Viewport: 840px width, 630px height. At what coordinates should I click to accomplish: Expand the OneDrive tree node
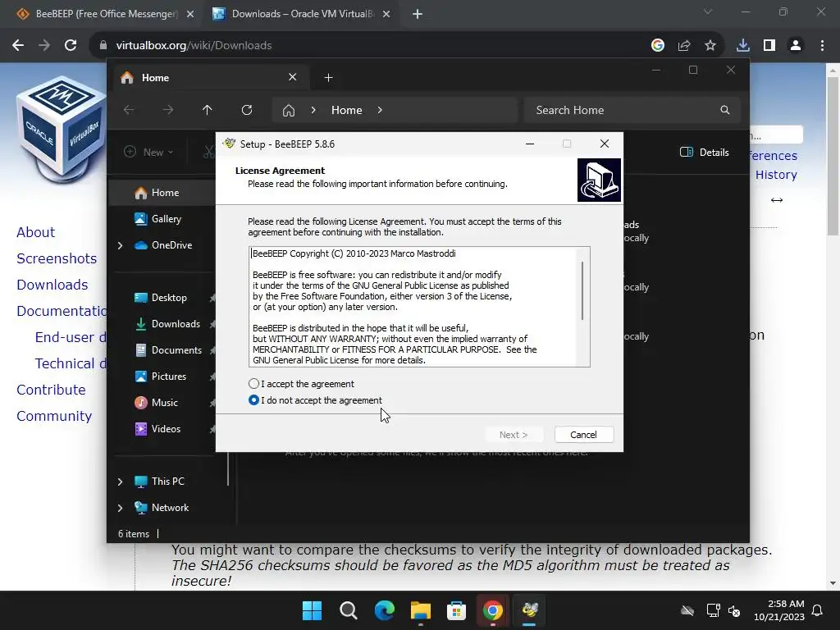point(120,245)
